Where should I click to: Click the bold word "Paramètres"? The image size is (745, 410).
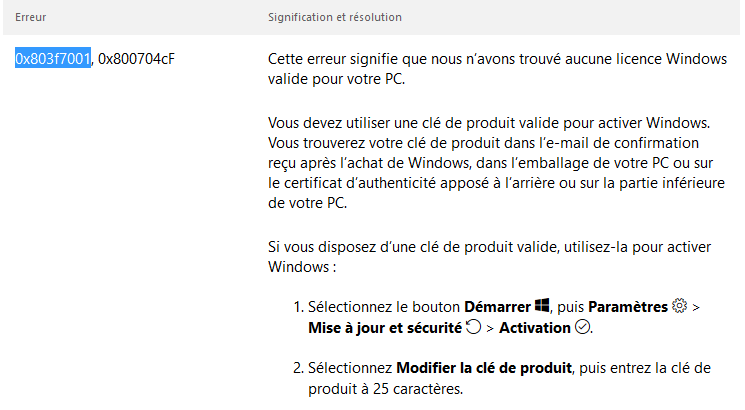[630, 306]
